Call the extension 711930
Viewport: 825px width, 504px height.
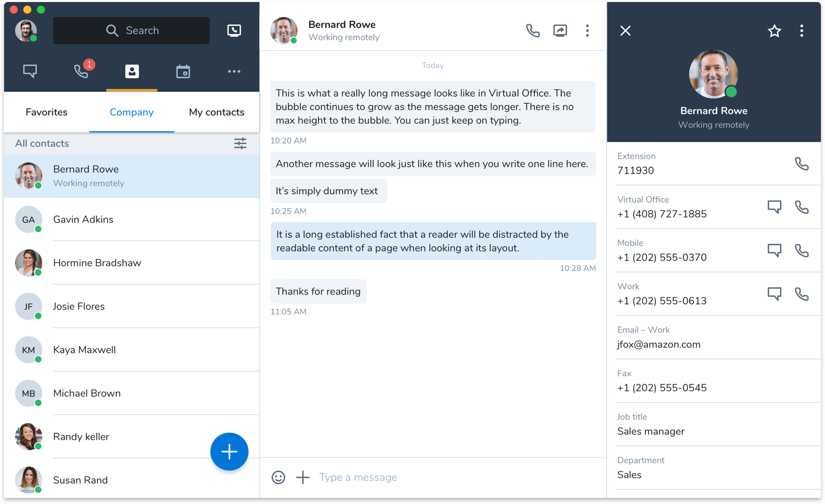click(x=802, y=163)
